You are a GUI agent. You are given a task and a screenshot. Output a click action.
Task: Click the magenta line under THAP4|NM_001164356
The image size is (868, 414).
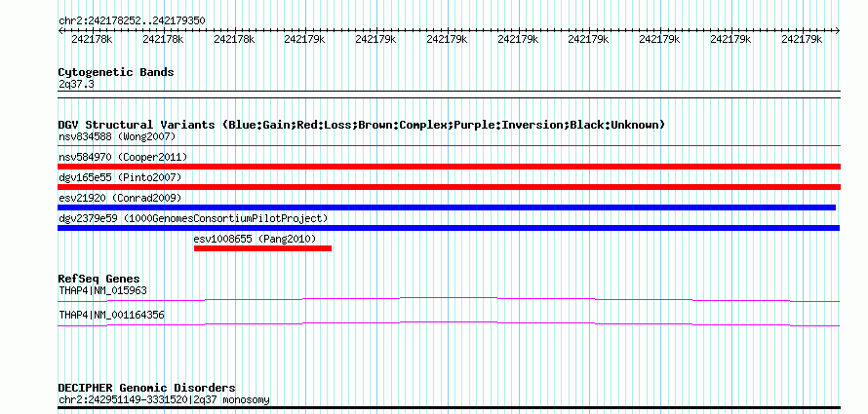tap(449, 324)
